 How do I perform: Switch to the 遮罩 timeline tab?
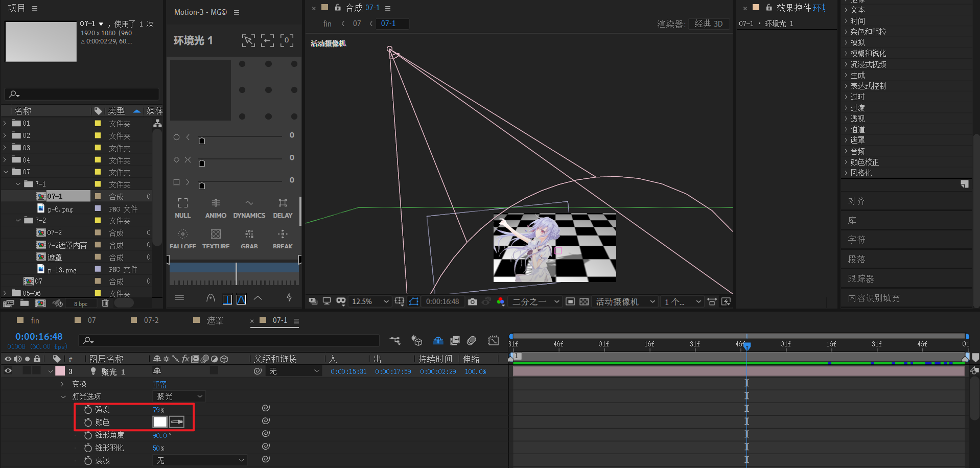(x=215, y=320)
